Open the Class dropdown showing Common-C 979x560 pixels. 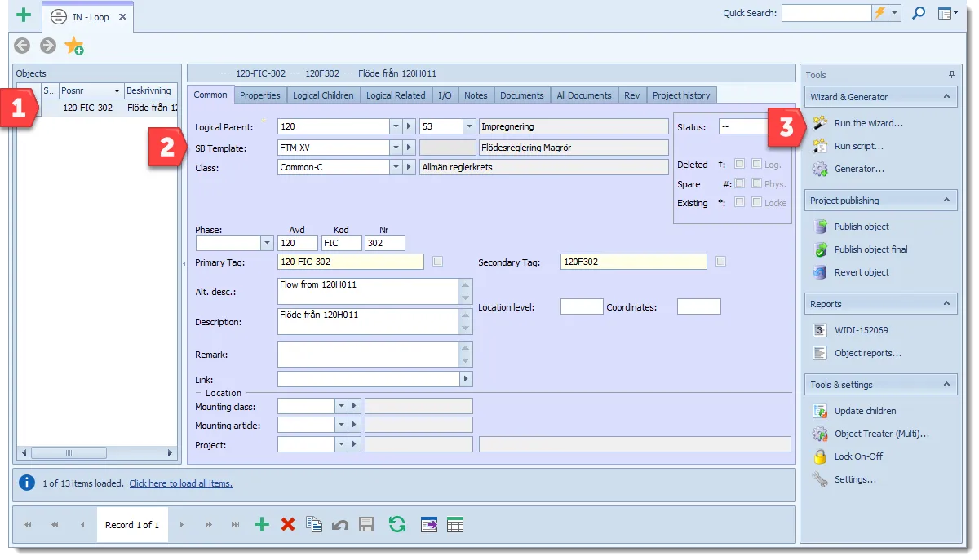click(x=396, y=167)
